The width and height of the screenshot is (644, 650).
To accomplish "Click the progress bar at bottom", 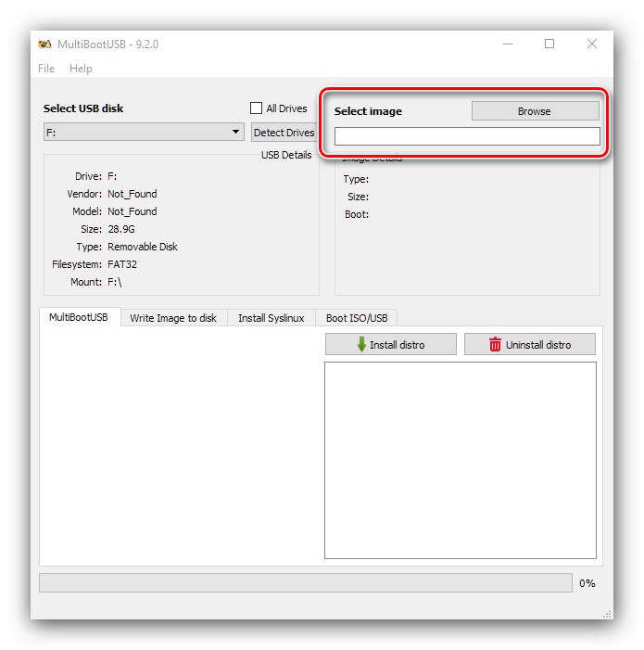I will 306,583.
